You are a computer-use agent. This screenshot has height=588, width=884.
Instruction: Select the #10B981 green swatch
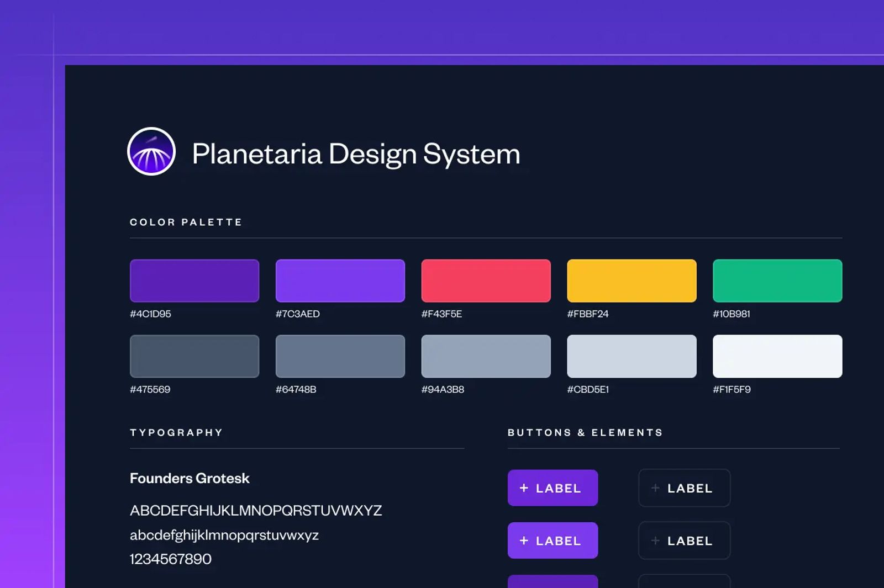(777, 280)
